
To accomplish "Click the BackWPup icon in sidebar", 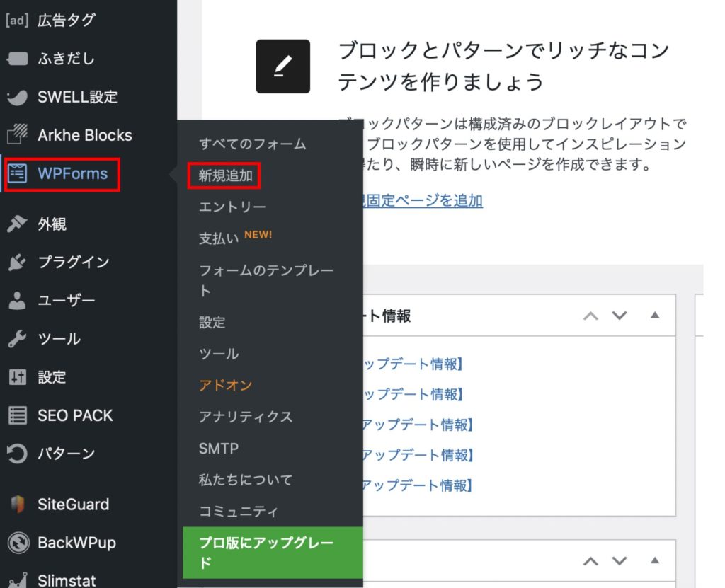I will pos(17,543).
